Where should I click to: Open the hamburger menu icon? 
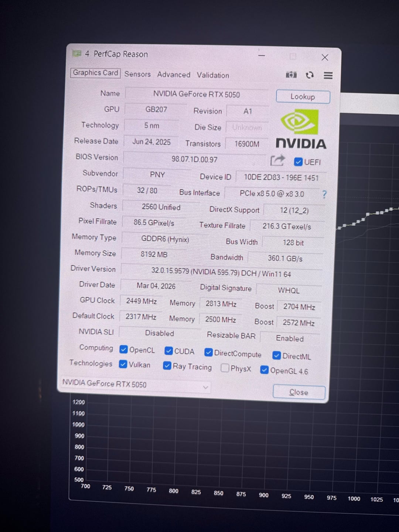click(x=328, y=75)
